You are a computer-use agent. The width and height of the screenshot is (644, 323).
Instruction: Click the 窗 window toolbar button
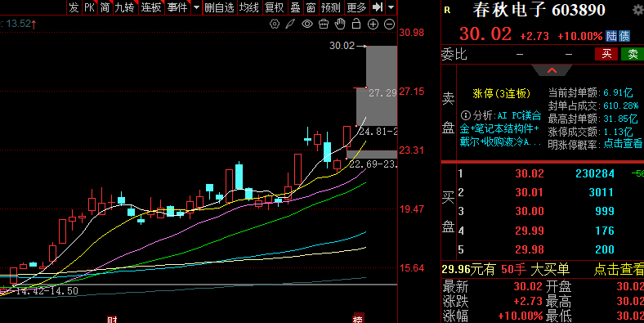(311, 7)
